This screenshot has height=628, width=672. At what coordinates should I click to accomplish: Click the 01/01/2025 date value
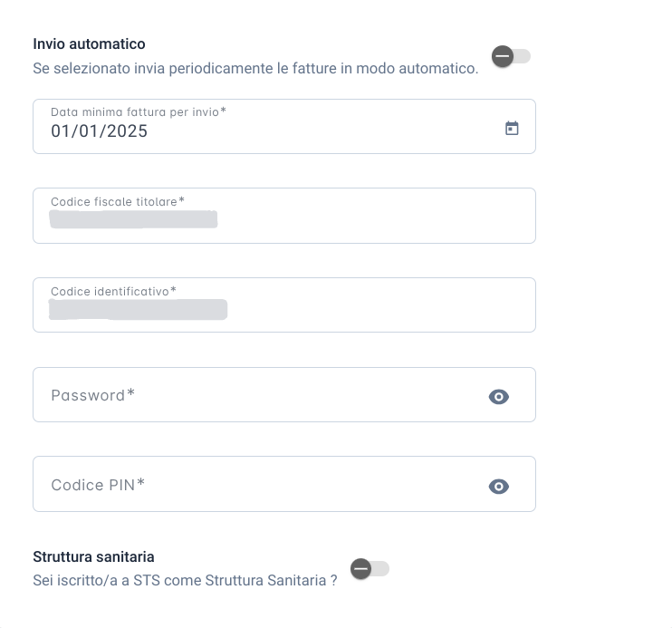99,131
